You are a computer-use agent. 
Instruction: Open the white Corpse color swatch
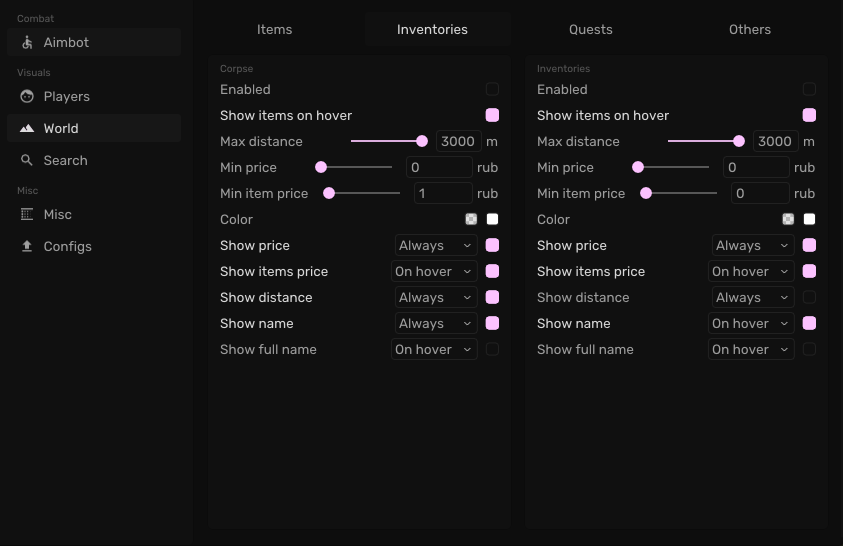[x=492, y=219]
